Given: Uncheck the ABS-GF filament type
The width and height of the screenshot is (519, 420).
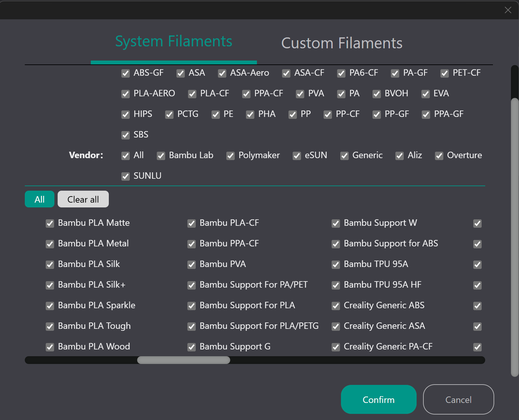Looking at the screenshot, I should [126, 73].
